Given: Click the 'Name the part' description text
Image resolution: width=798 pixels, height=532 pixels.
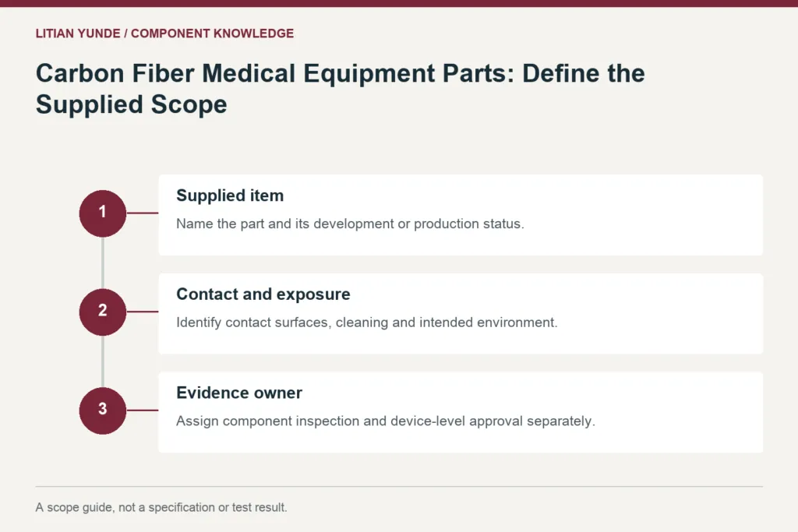Looking at the screenshot, I should tap(350, 224).
